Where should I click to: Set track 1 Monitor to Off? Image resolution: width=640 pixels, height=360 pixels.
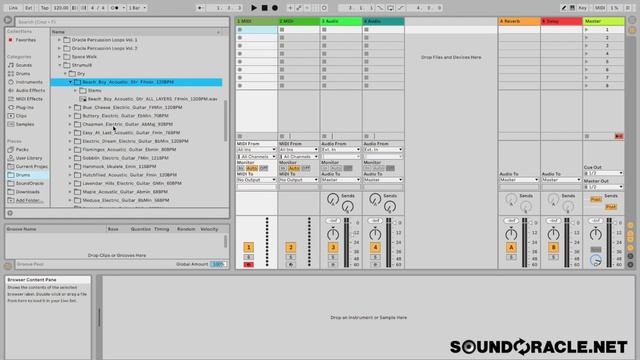(x=264, y=168)
